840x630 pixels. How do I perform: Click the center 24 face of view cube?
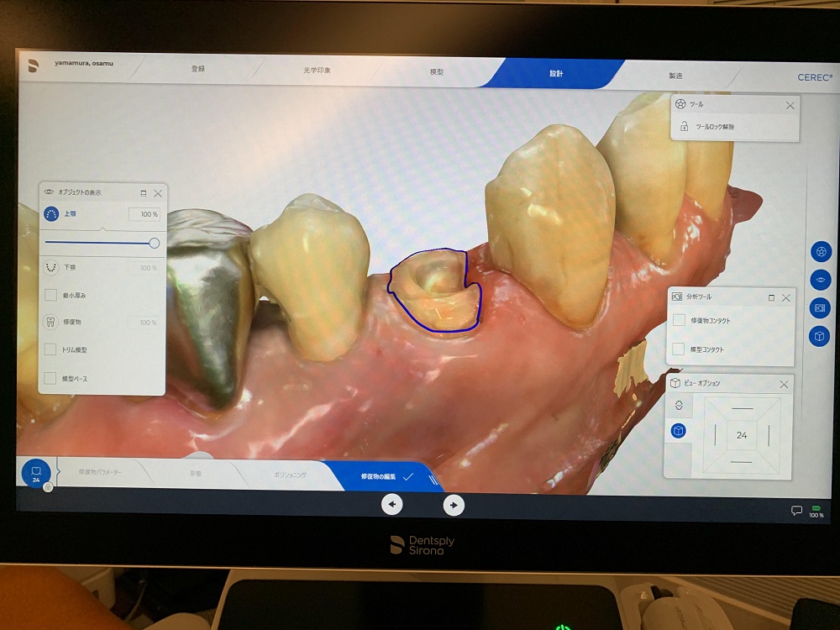(742, 435)
